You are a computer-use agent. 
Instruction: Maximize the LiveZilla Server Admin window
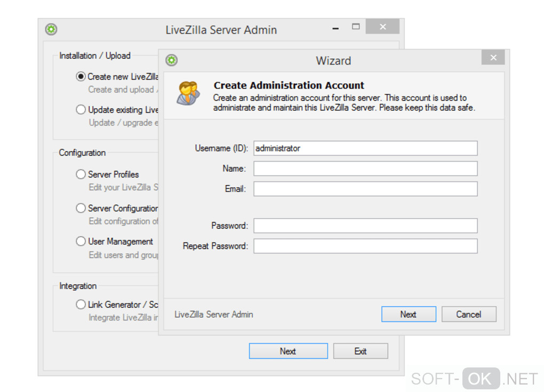356,27
